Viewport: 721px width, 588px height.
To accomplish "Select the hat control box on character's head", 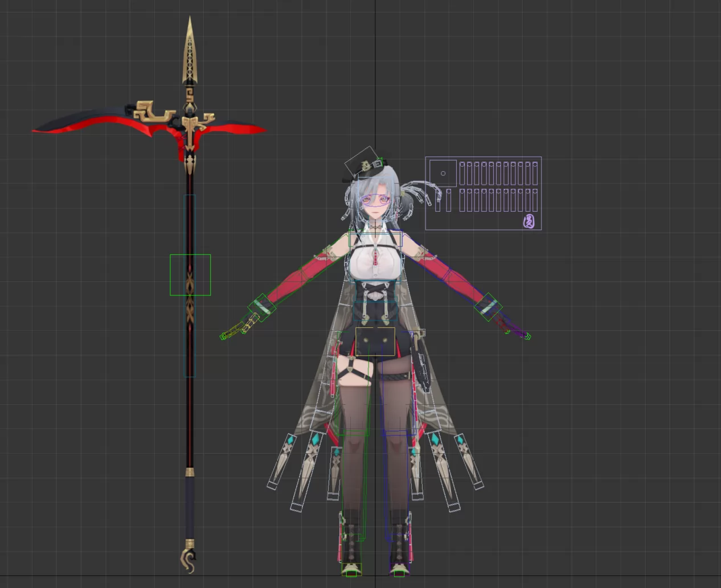I will click(x=361, y=162).
